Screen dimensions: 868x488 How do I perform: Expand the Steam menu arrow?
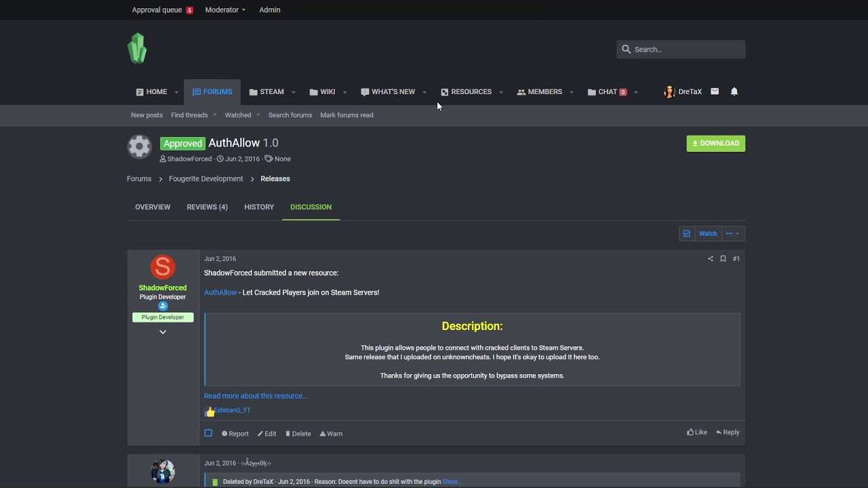293,92
